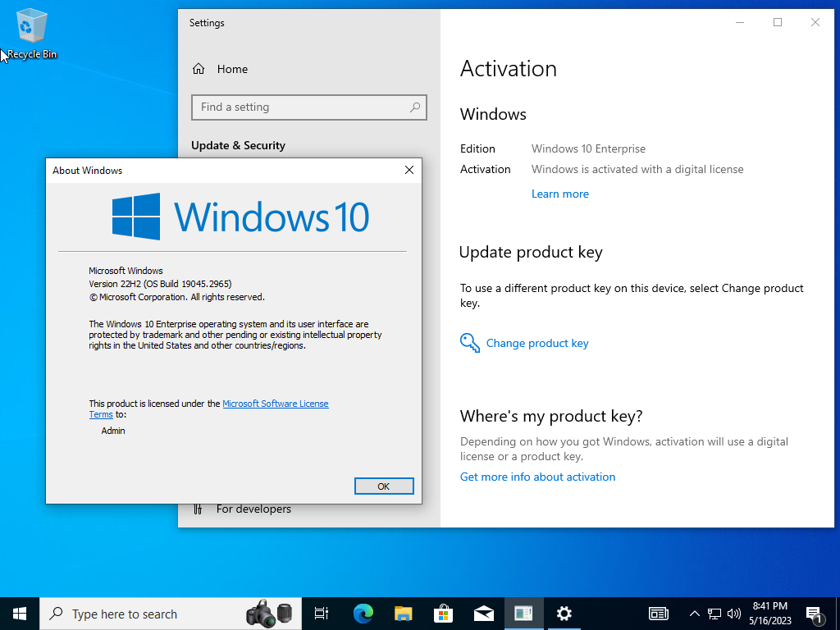The image size is (840, 630).
Task: Launch Microsoft Edge from the taskbar
Action: coord(363,614)
